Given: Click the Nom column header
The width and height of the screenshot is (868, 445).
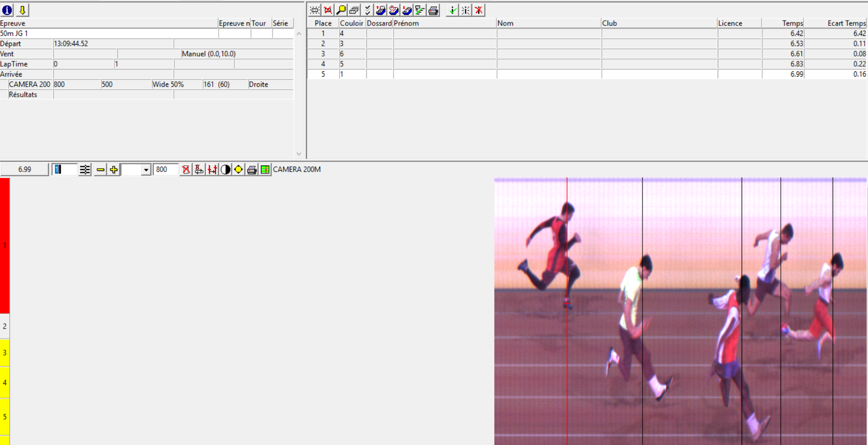Looking at the screenshot, I should 549,23.
